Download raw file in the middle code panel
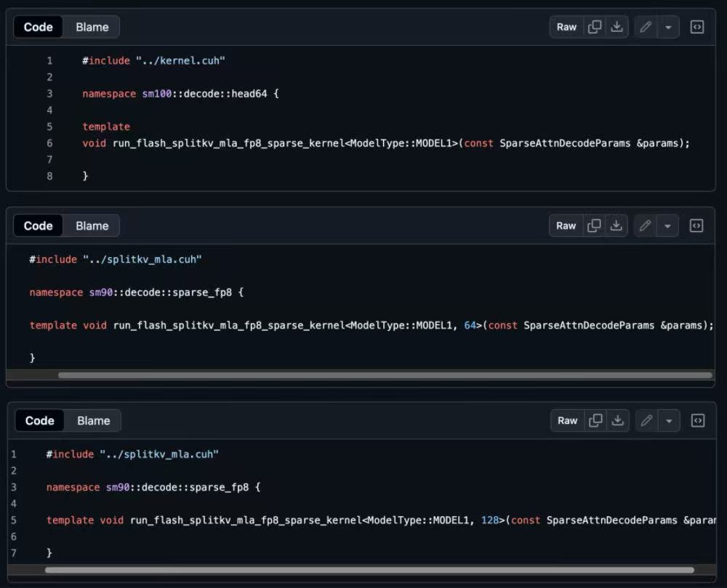Screen dimensions: 727x588 pyautogui.click(x=616, y=225)
